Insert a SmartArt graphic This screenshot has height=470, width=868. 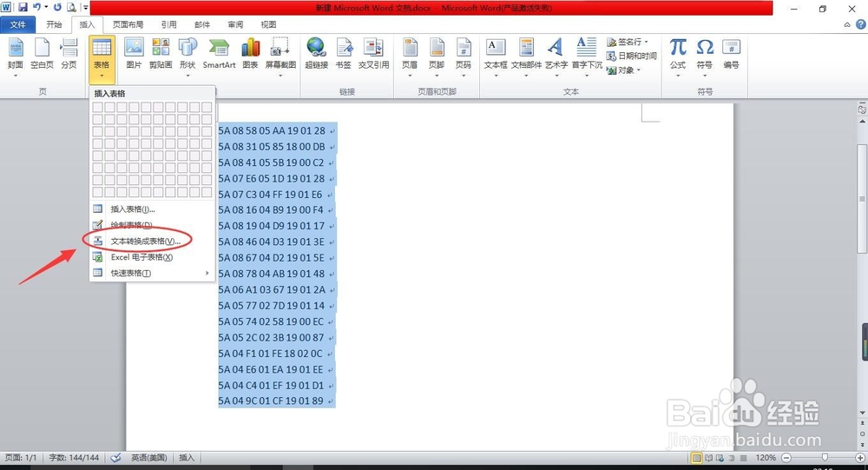(220, 55)
